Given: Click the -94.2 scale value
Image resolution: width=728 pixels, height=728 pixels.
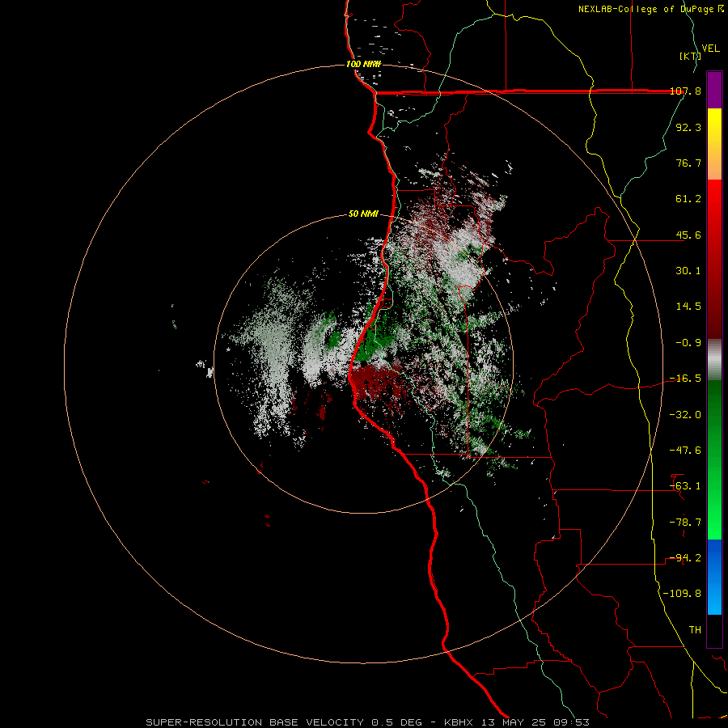Looking at the screenshot, I should pos(685,558).
